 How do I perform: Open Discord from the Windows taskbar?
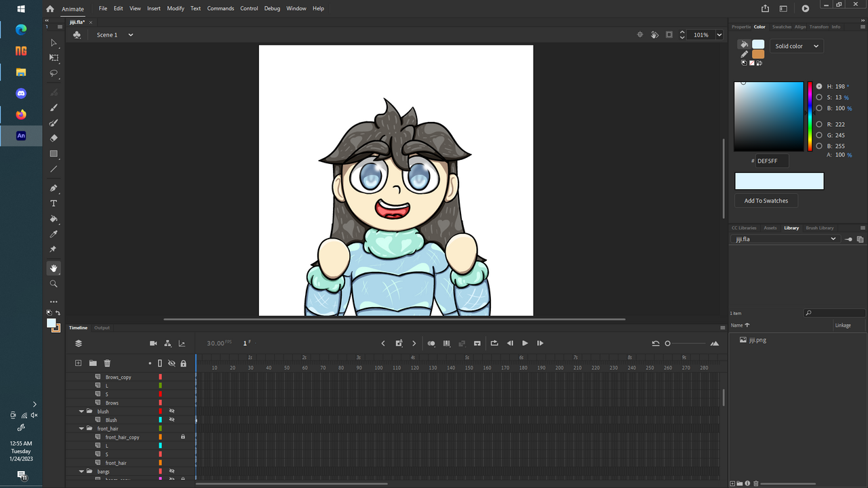(21, 93)
